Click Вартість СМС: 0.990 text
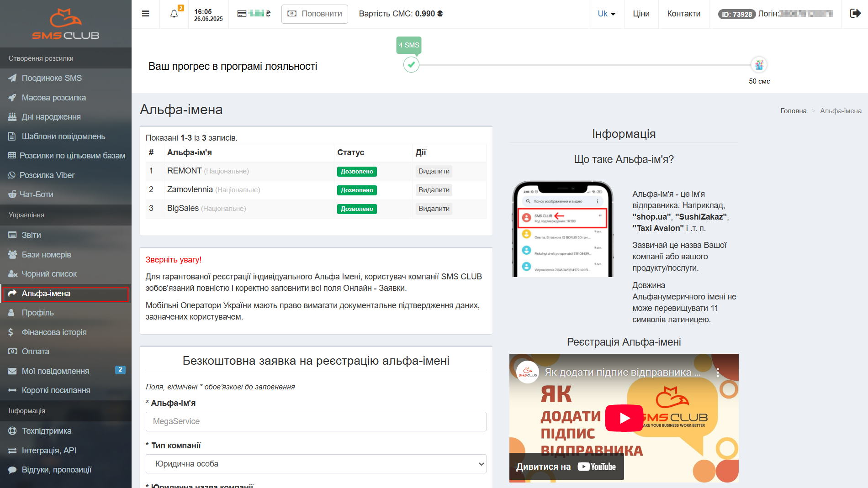868x488 pixels. coord(401,14)
